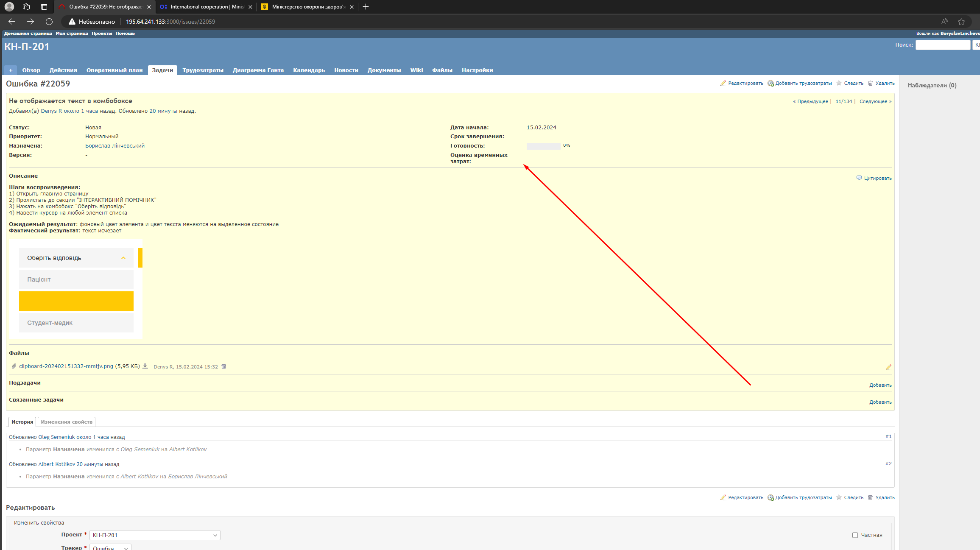Download the clipboard PNG attachment
980x550 pixels.
pos(145,366)
